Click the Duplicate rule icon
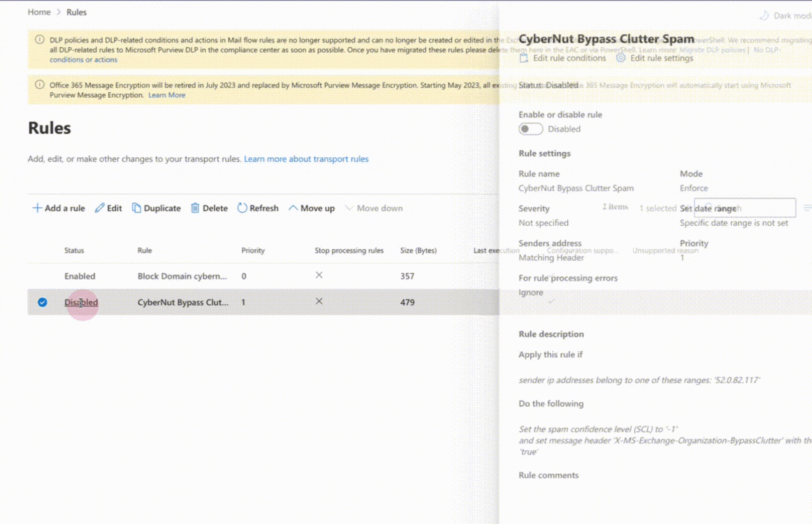 [x=136, y=208]
